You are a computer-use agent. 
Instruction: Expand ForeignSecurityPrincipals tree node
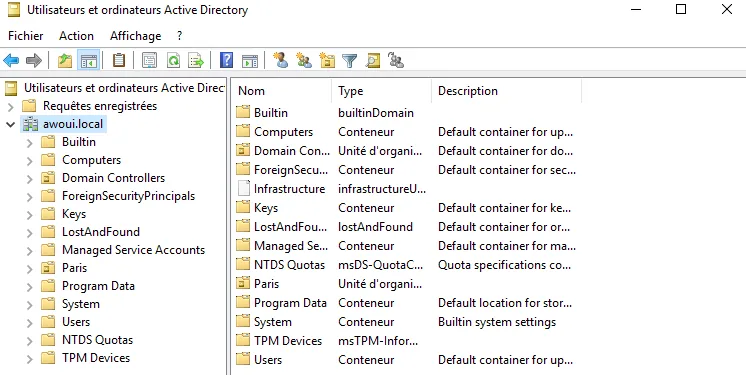pyautogui.click(x=29, y=196)
